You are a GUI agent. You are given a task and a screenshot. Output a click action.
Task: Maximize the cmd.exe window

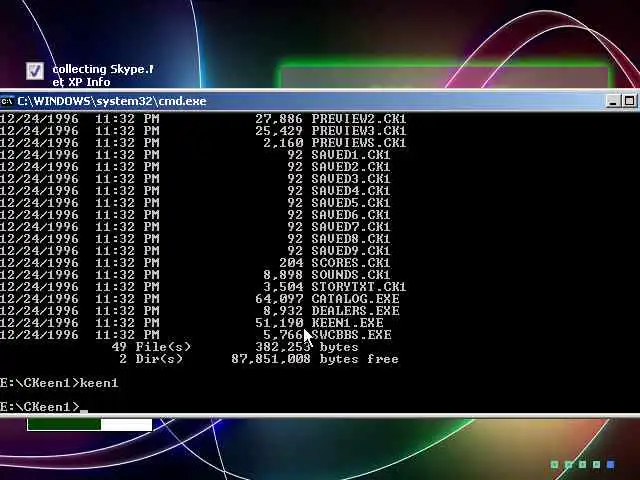coord(629,101)
